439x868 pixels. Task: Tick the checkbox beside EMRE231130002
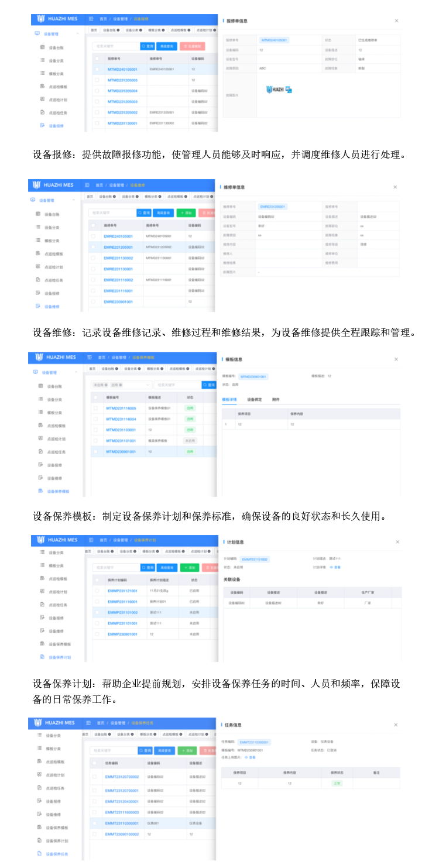coord(93,258)
